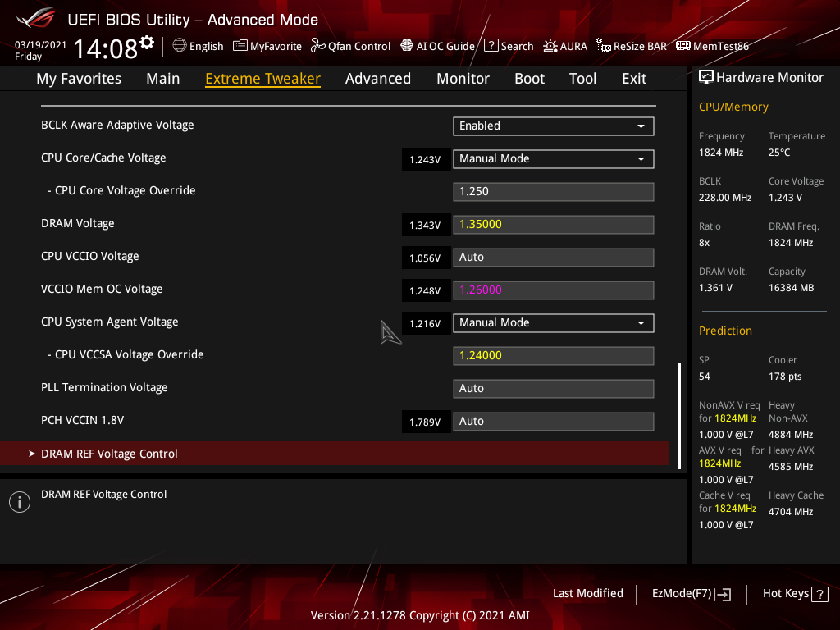The width and height of the screenshot is (840, 630).
Task: Click the 178 pts Cooler score
Action: [x=785, y=377]
